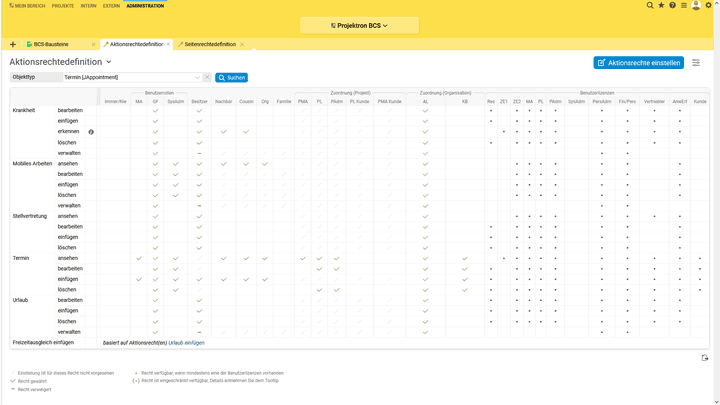This screenshot has height=405, width=720.
Task: Click the Aktionsrechte einstellen button
Action: pos(638,63)
